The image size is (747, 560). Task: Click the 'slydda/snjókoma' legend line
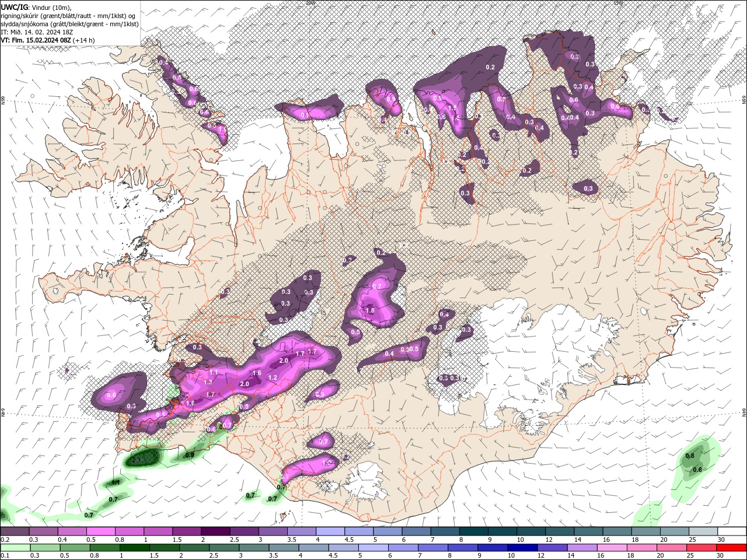click(70, 24)
